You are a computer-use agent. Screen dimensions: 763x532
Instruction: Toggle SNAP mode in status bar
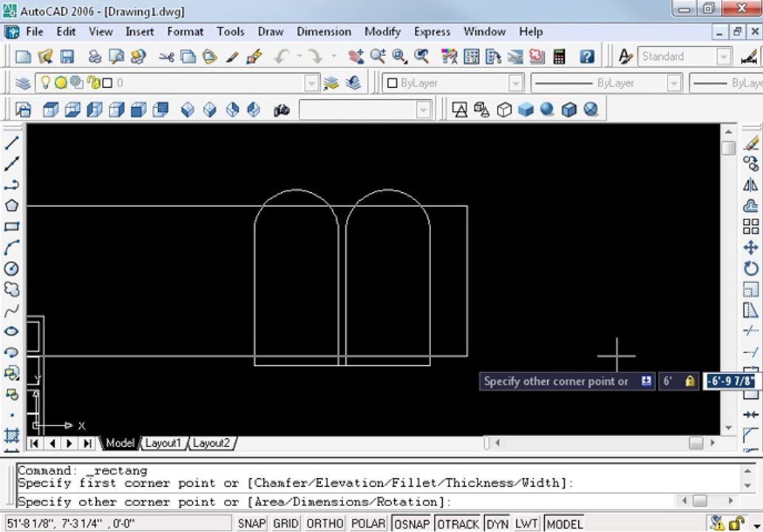click(x=251, y=524)
